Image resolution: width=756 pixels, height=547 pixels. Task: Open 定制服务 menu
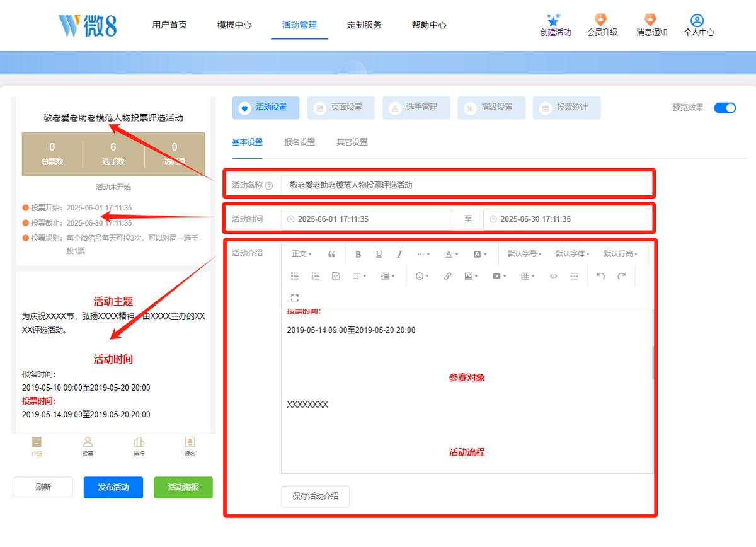(x=364, y=25)
